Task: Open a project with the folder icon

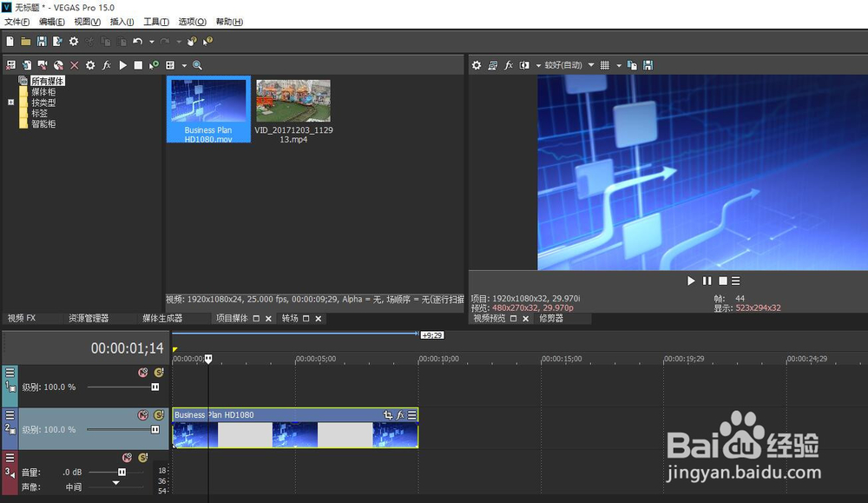Action: pyautogui.click(x=25, y=42)
